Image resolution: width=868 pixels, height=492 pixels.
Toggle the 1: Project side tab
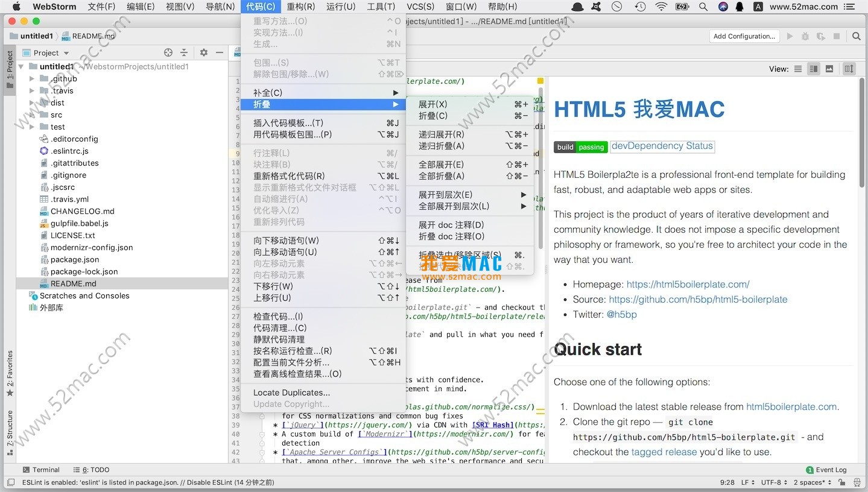point(10,70)
